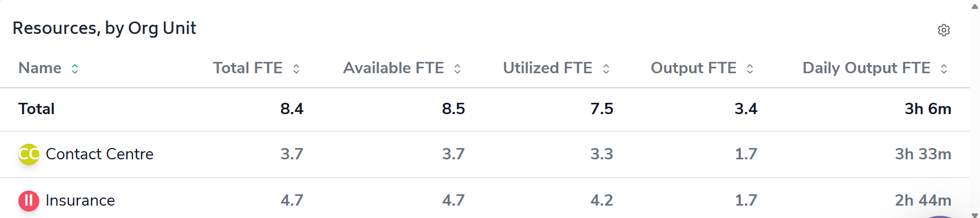
Task: Click the Daily Output FTE header label
Action: [867, 68]
